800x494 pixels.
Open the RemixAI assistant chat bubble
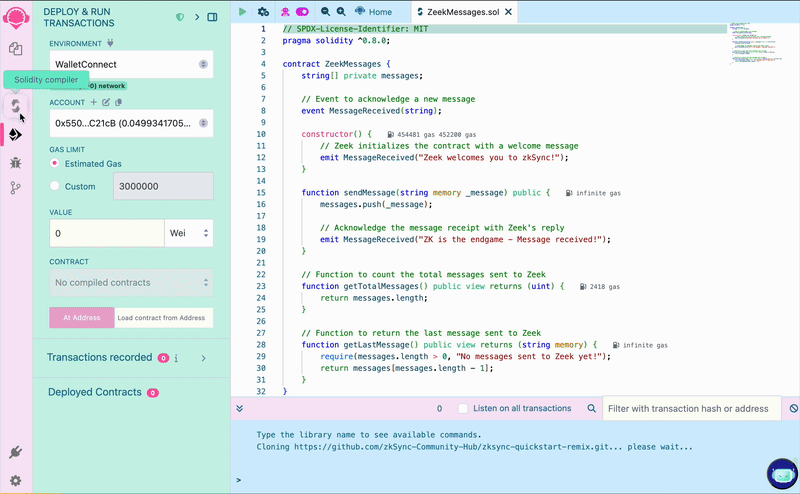click(x=782, y=474)
